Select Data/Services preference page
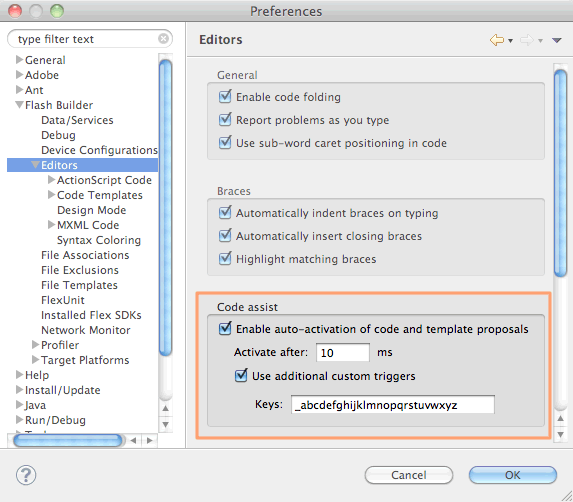573x502 pixels. coord(77,120)
